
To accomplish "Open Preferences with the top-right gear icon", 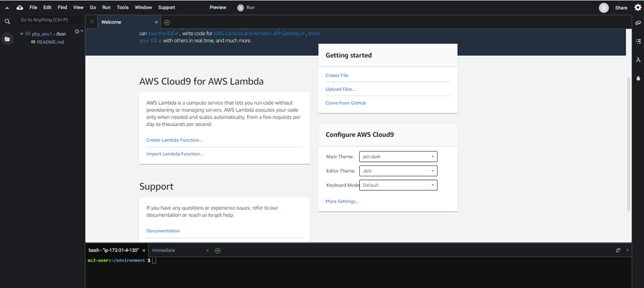I will point(637,8).
